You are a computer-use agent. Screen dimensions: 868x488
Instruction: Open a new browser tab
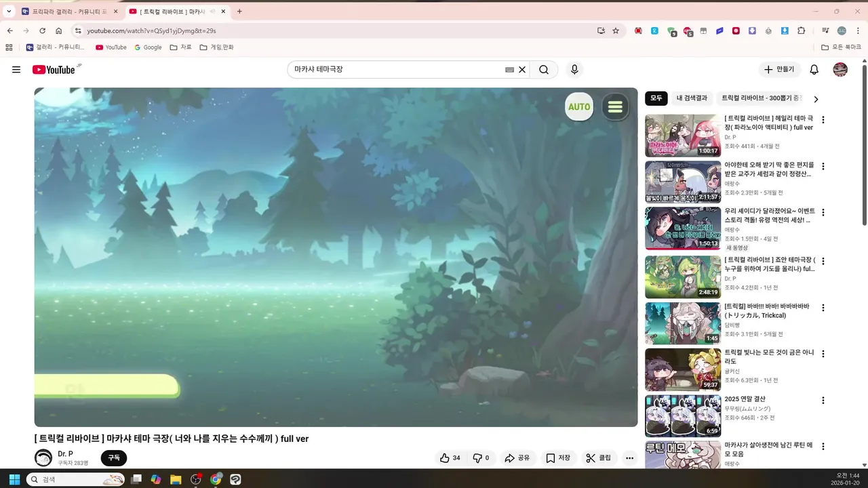point(239,12)
